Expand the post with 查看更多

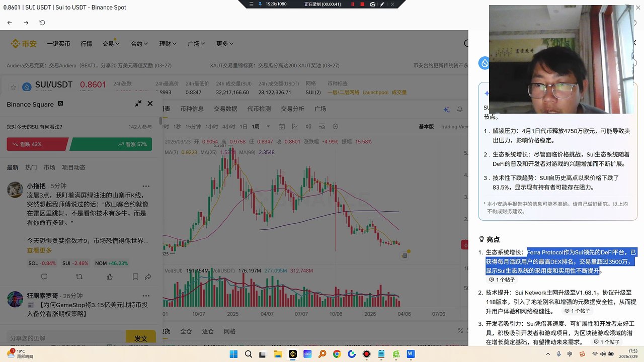point(39,250)
